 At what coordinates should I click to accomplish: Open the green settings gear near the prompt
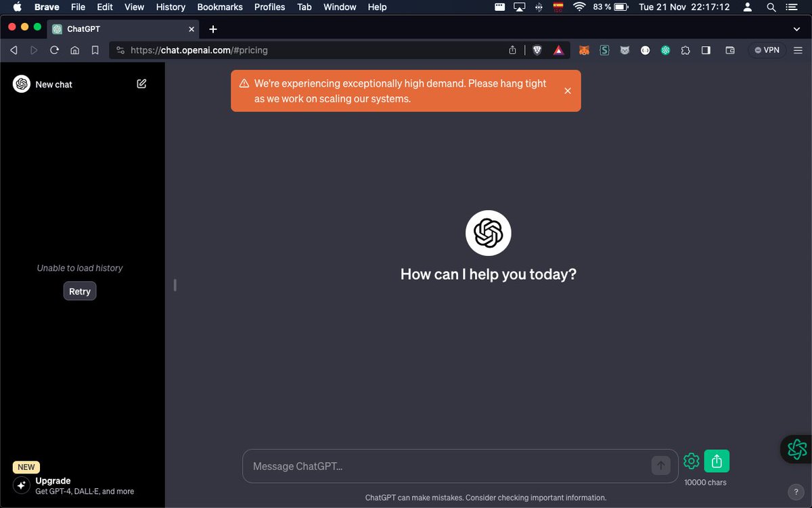pyautogui.click(x=691, y=461)
